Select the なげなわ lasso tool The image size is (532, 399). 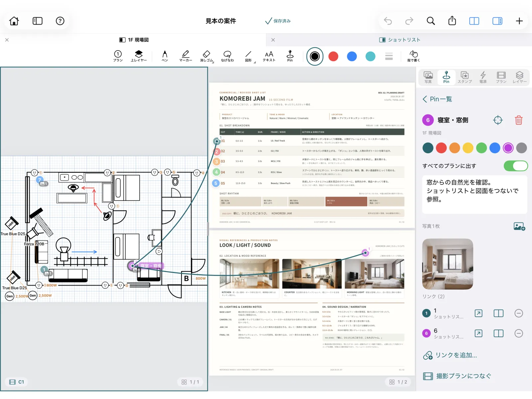227,56
